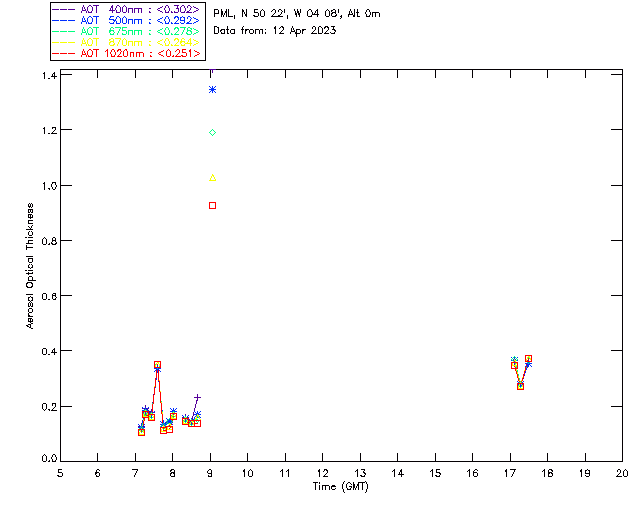Click the red square peak near 7.6 hours
Image resolution: width=640 pixels, height=512 pixels.
[x=157, y=365]
